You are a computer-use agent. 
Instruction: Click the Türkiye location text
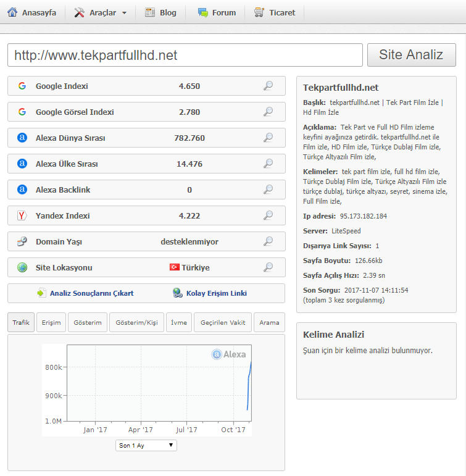click(x=196, y=267)
